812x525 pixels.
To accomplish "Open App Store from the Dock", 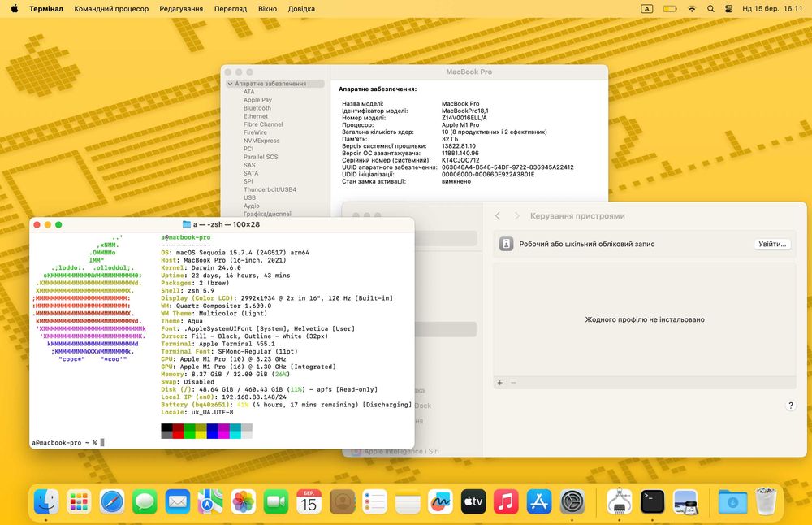I will pyautogui.click(x=539, y=501).
